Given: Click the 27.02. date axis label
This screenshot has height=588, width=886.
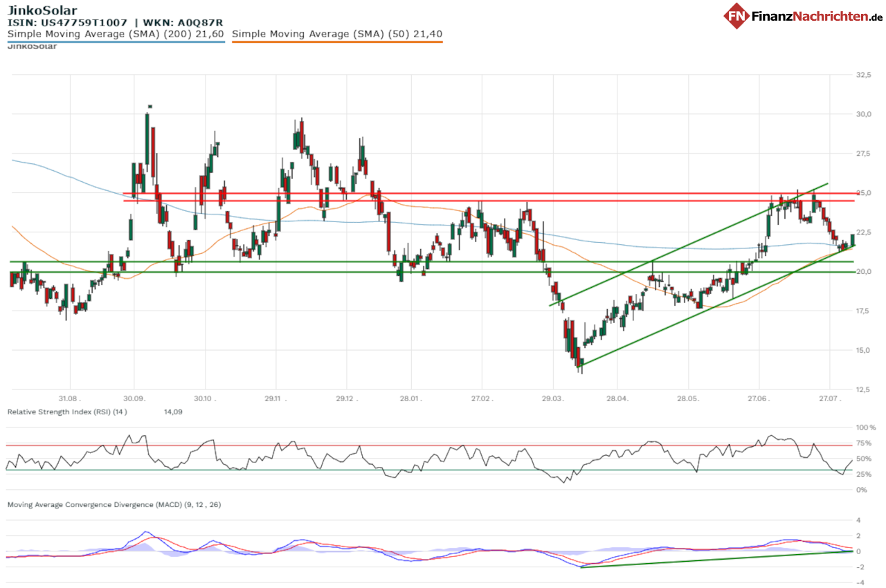Looking at the screenshot, I should pyautogui.click(x=482, y=398).
